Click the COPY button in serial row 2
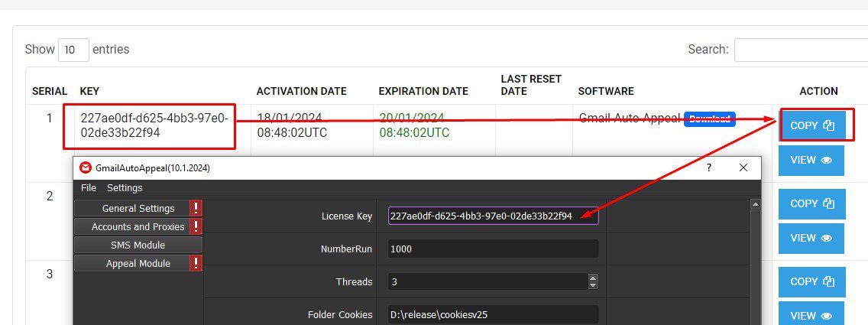Image resolution: width=868 pixels, height=325 pixels. coord(811,203)
